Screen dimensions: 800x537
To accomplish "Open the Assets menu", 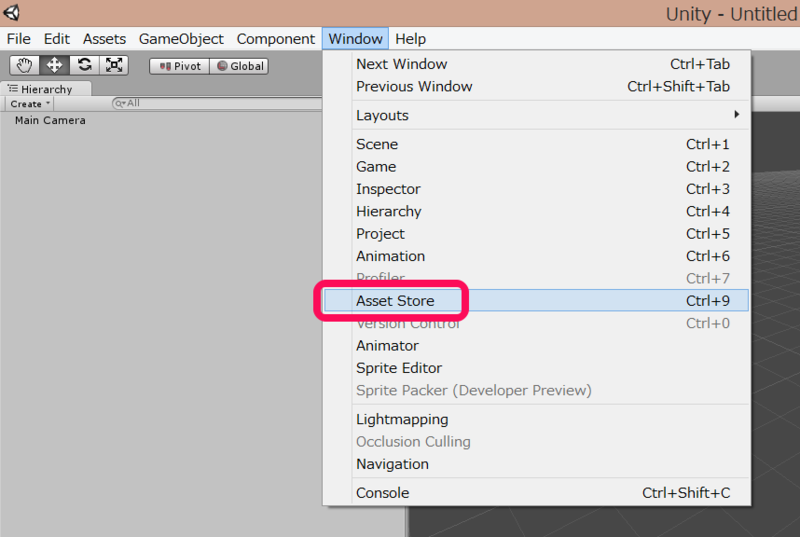I will click(104, 39).
